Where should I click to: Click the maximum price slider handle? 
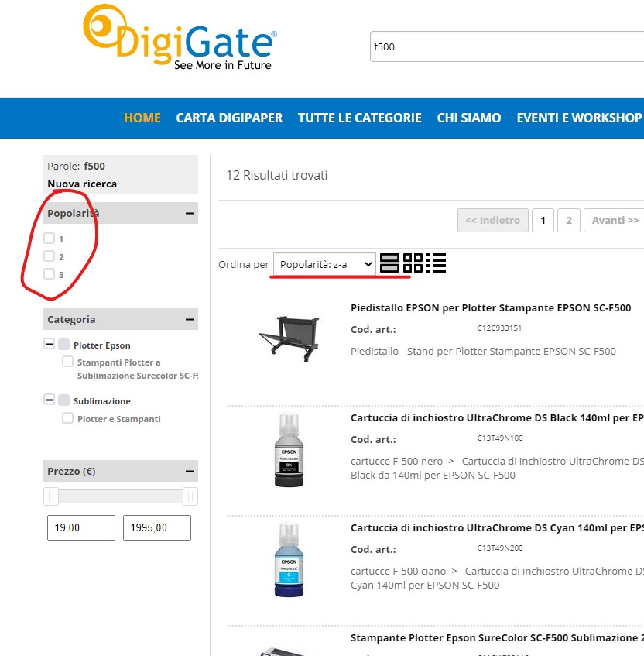(190, 496)
